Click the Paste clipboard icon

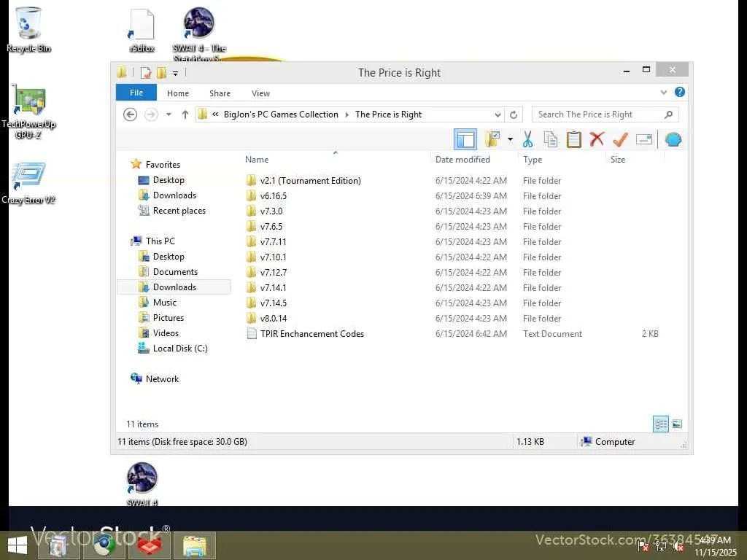point(573,139)
